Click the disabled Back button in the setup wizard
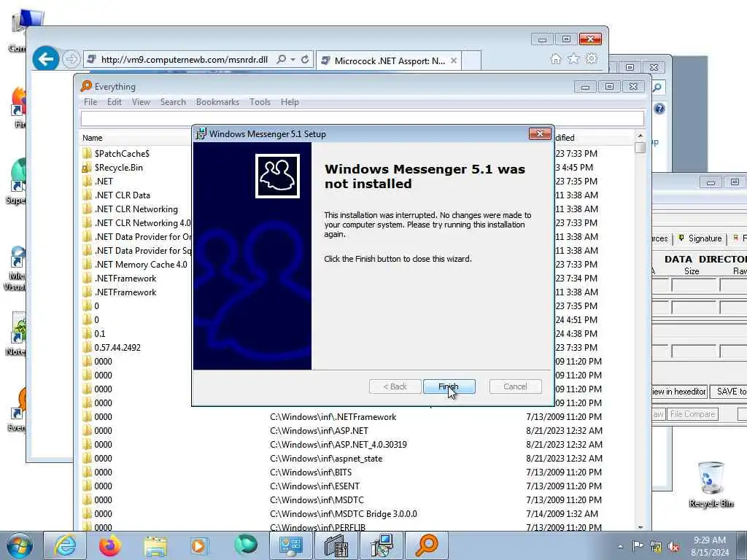This screenshot has height=560, width=747. (x=395, y=386)
